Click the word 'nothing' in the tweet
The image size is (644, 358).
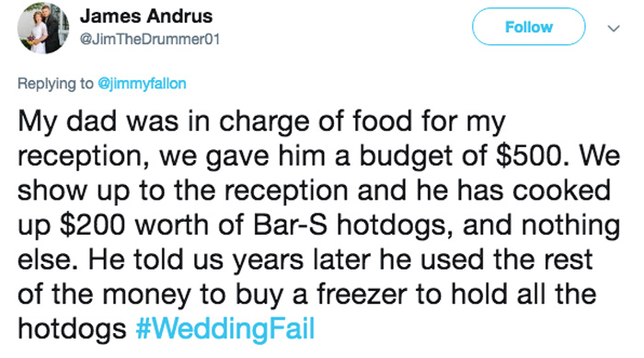(x=571, y=225)
